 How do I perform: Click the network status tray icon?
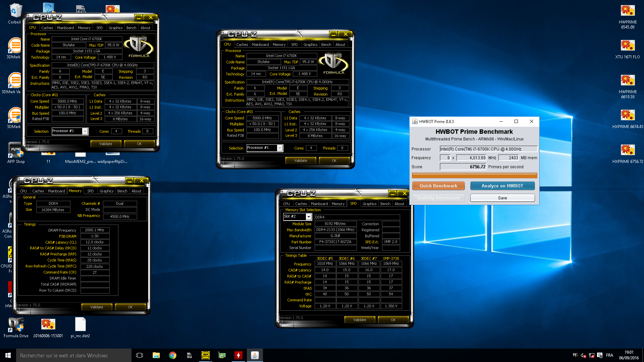592,355
